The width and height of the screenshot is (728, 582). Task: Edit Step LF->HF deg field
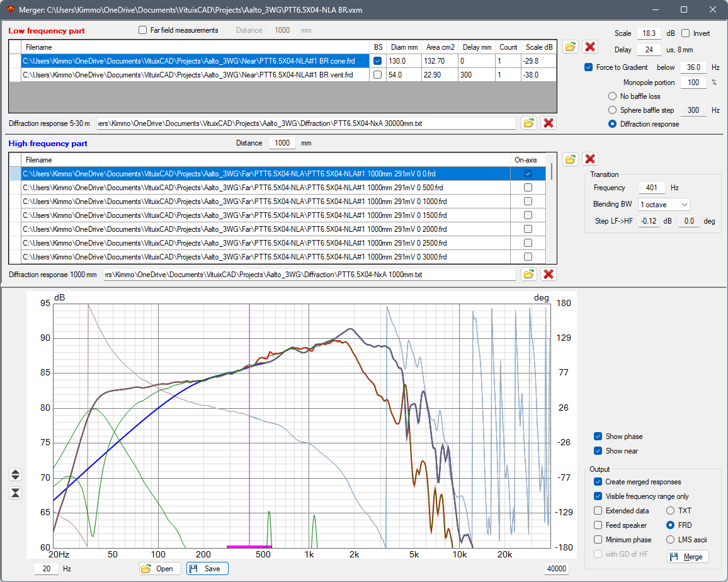click(x=689, y=221)
